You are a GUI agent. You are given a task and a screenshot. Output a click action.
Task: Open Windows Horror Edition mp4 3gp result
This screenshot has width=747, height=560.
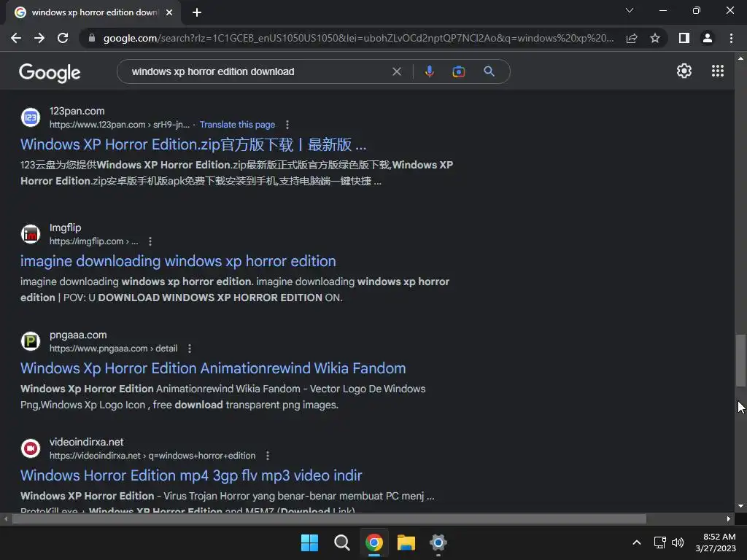[x=191, y=475]
